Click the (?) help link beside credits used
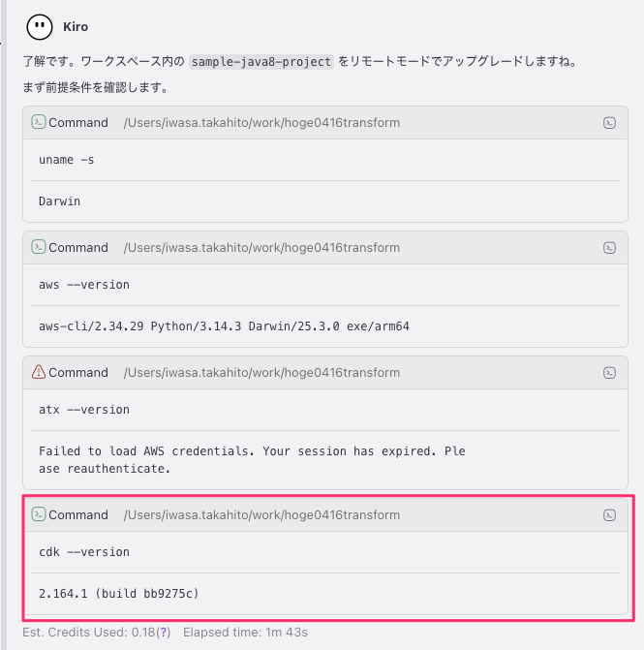The image size is (644, 650). [x=165, y=633]
